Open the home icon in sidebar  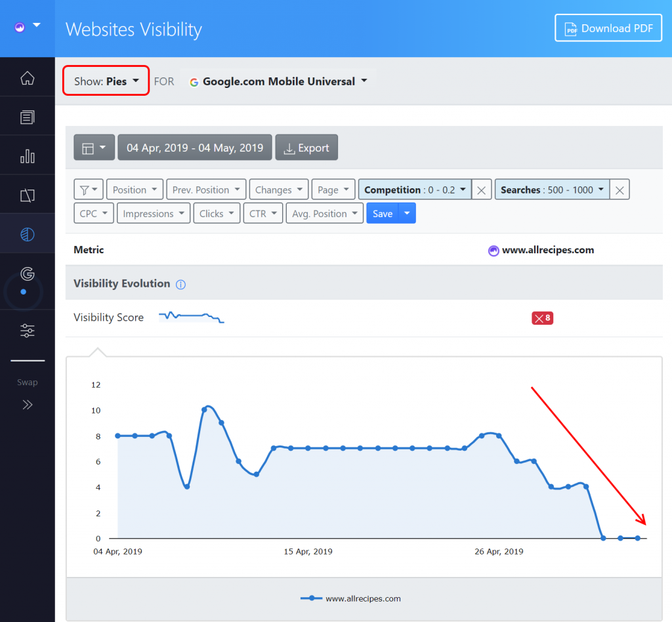28,78
